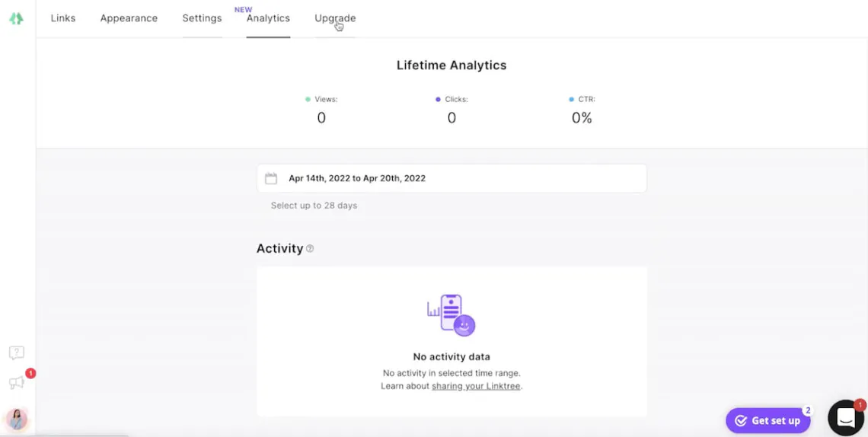The width and height of the screenshot is (868, 437).
Task: Click the lifetime Views count
Action: [x=321, y=118]
